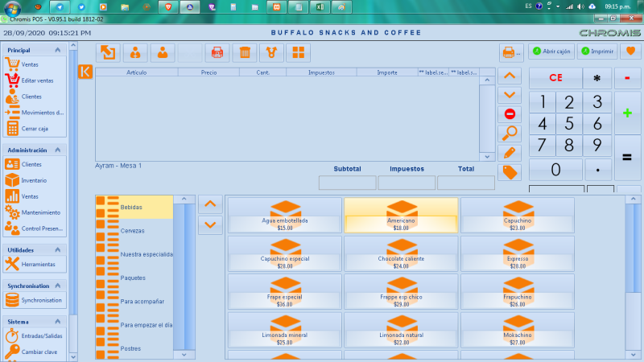Click the equals keypad key

pos(627,157)
